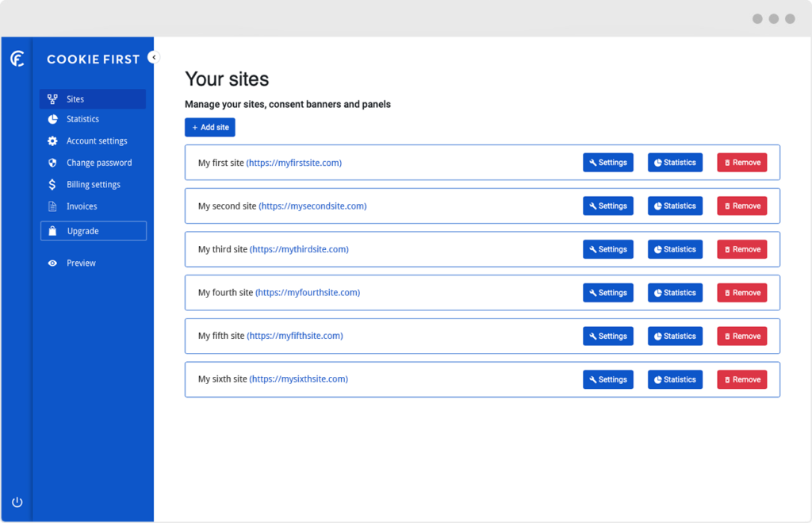Click the Add site button
The height and width of the screenshot is (523, 812).
point(209,127)
